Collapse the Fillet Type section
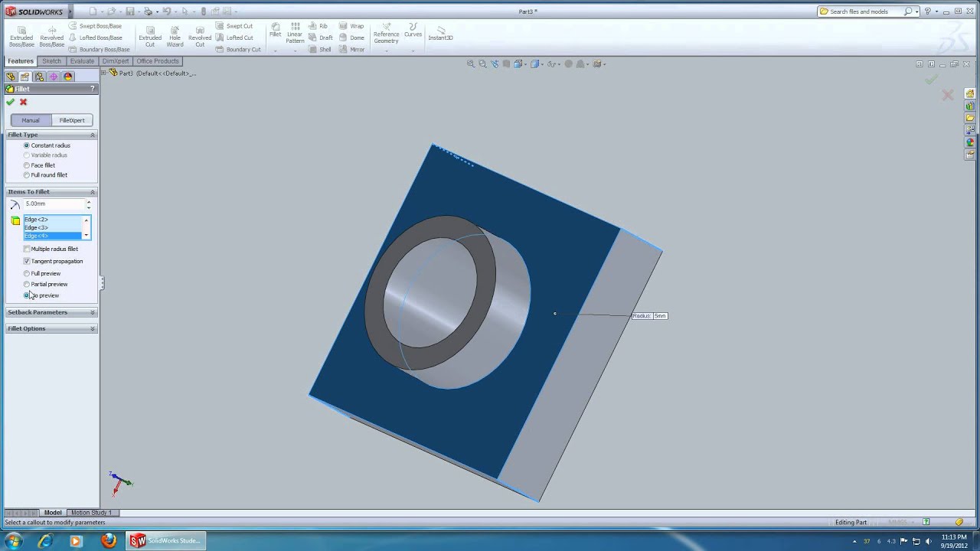Screen dimensions: 980x551 point(93,135)
